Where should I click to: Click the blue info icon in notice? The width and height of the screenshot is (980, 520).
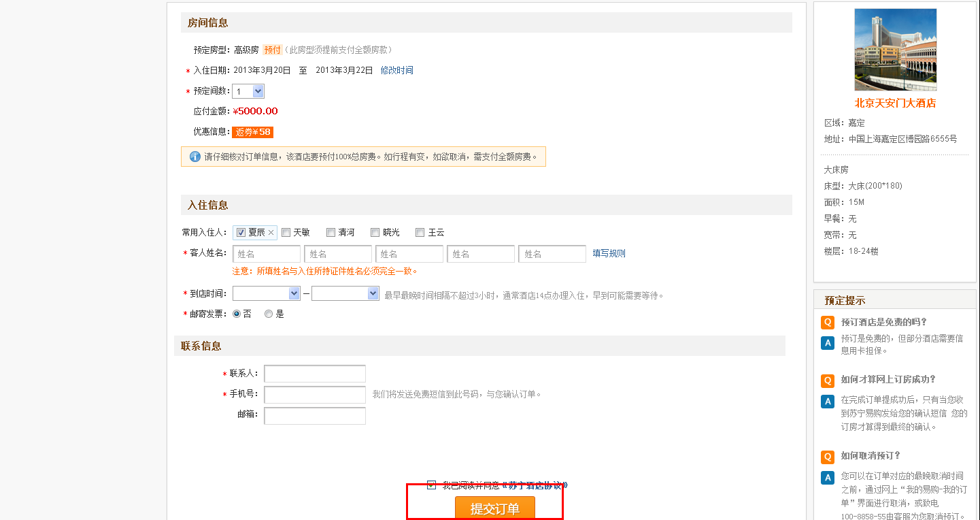pos(195,157)
